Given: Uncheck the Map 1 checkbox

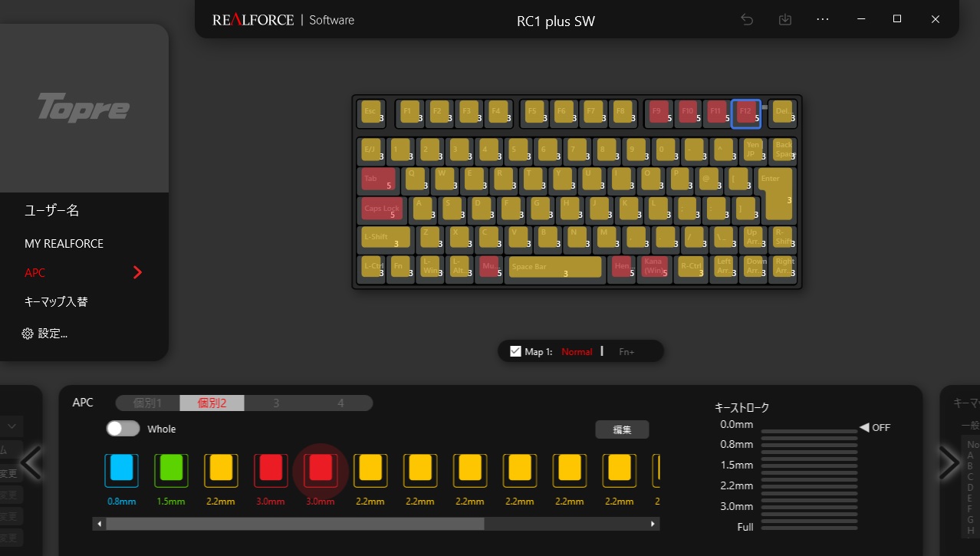Looking at the screenshot, I should [515, 351].
